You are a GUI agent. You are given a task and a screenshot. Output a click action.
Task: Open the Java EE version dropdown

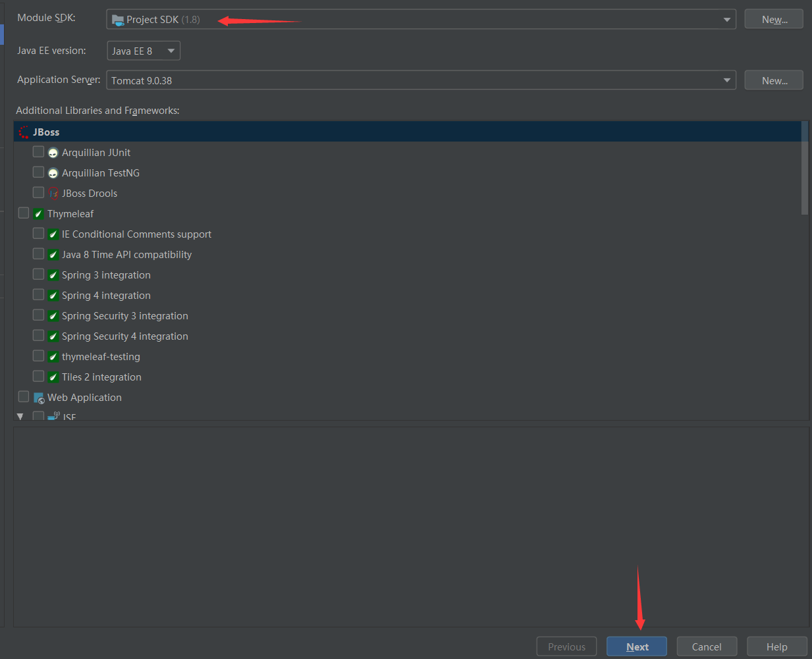(x=144, y=51)
